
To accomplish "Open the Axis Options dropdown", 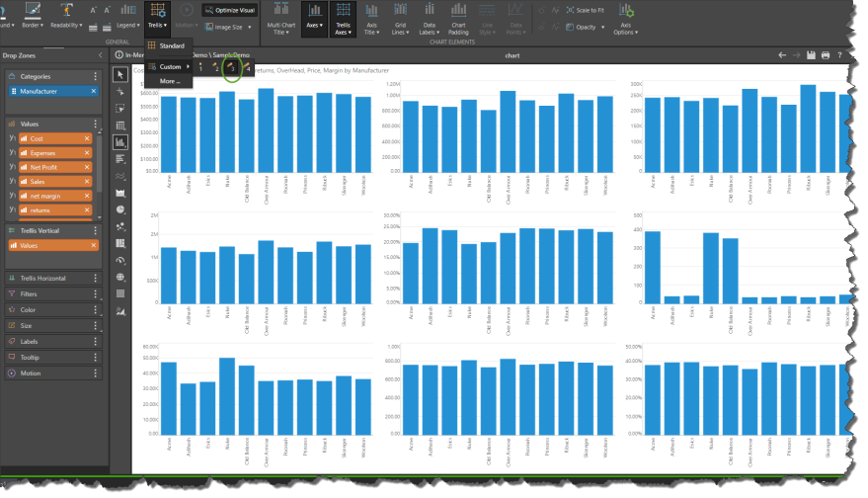I will 626,18.
